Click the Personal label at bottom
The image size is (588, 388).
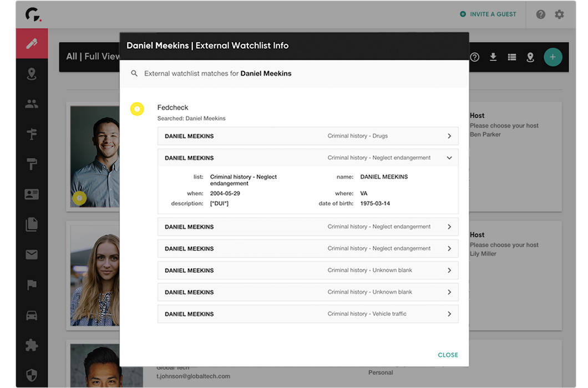coord(381,372)
